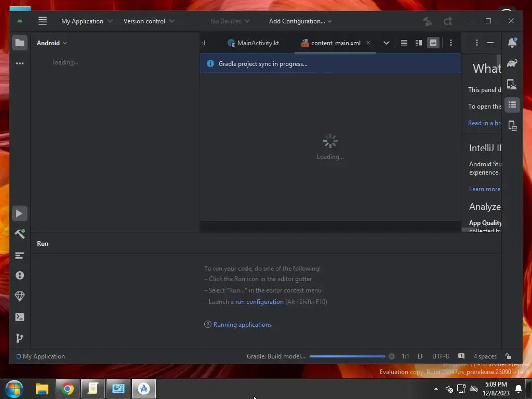Open More tool windows ellipsis
The width and height of the screenshot is (532, 399).
coord(20,63)
